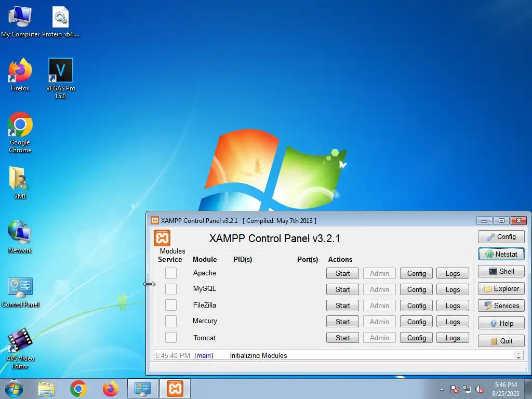This screenshot has height=399, width=532.
Task: Open Tomcat Config menu
Action: tap(416, 338)
